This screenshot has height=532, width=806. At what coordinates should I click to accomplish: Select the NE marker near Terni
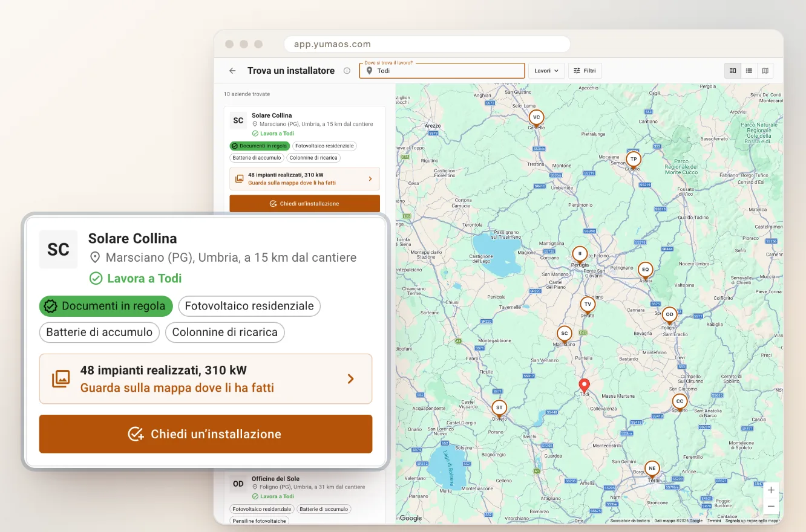tap(652, 469)
